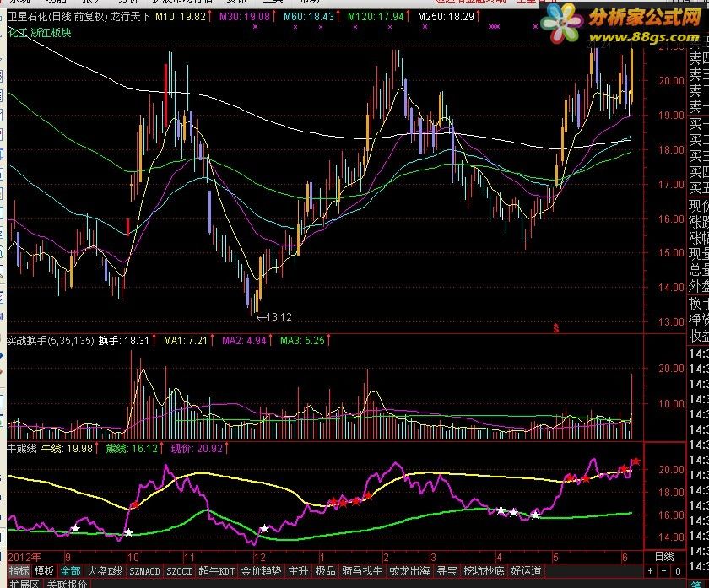This screenshot has width=709, height=588.
Task: Switch to the SZMACD indicator tab
Action: (x=144, y=571)
